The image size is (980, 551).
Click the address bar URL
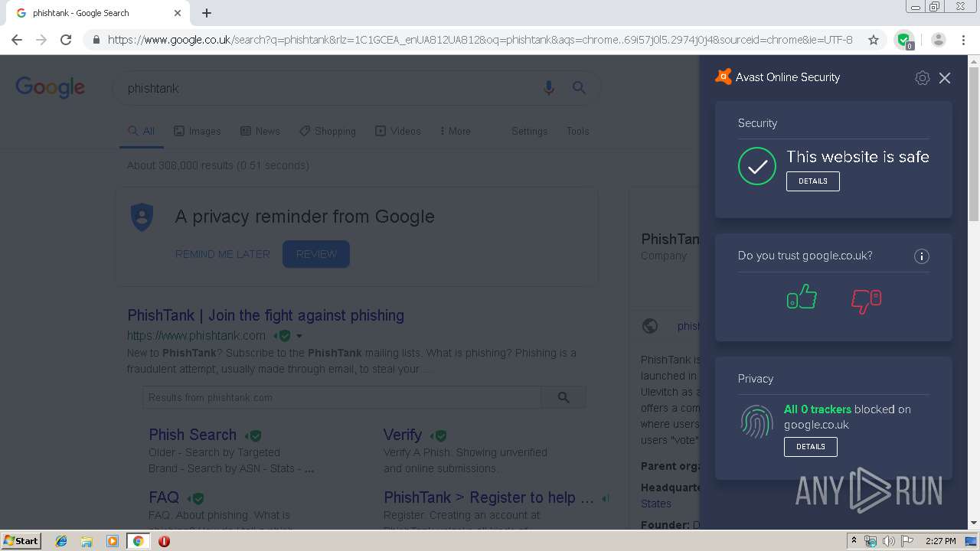pyautogui.click(x=480, y=40)
